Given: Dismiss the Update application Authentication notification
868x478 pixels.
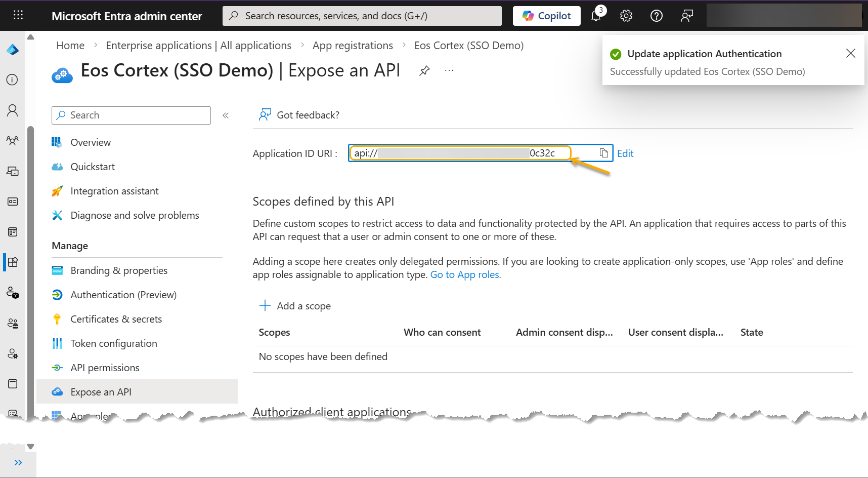Looking at the screenshot, I should pos(851,53).
